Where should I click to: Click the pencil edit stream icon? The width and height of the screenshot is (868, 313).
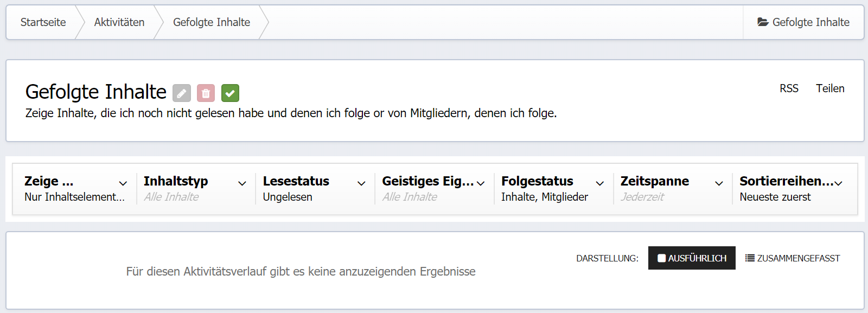click(x=182, y=93)
